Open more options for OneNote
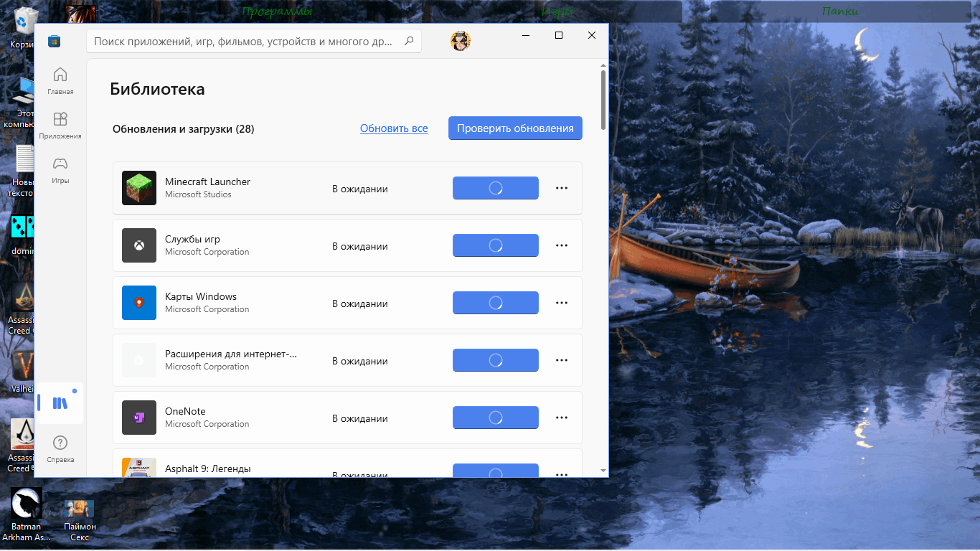This screenshot has height=551, width=980. [x=562, y=418]
